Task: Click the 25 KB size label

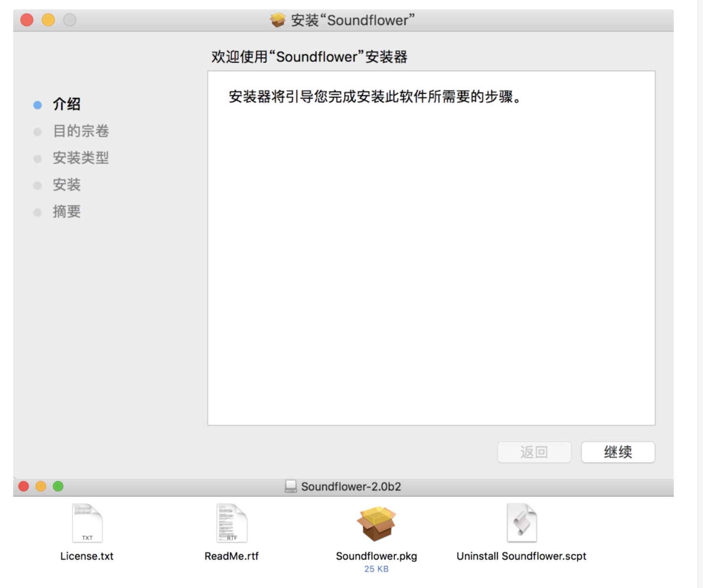Action: coord(377,569)
